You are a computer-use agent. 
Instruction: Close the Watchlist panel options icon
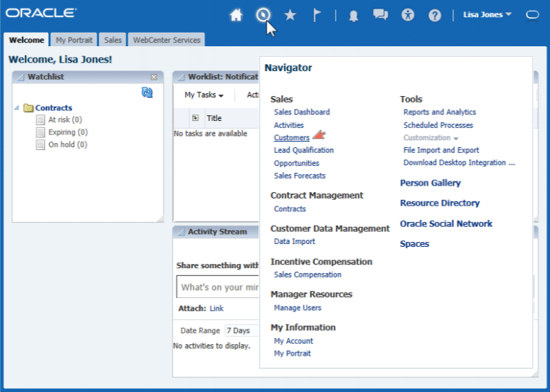click(x=154, y=77)
